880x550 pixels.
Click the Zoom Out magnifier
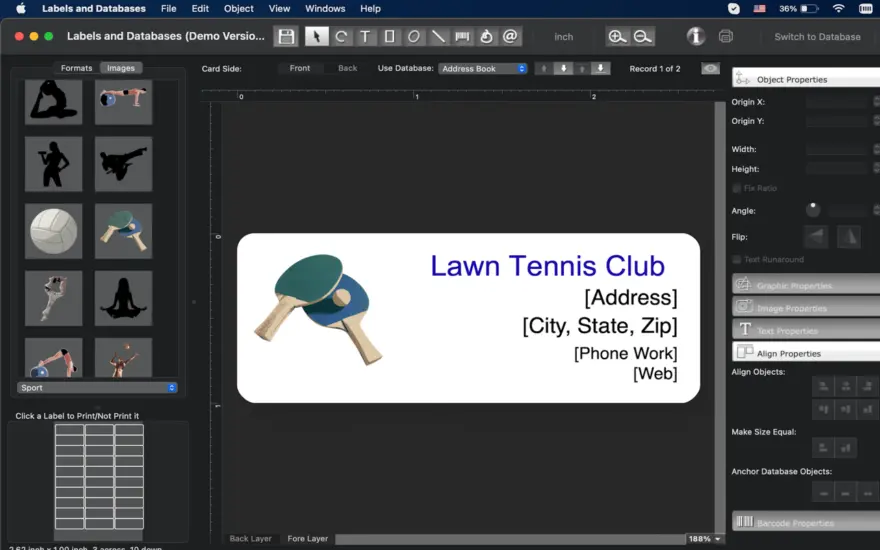coord(642,36)
